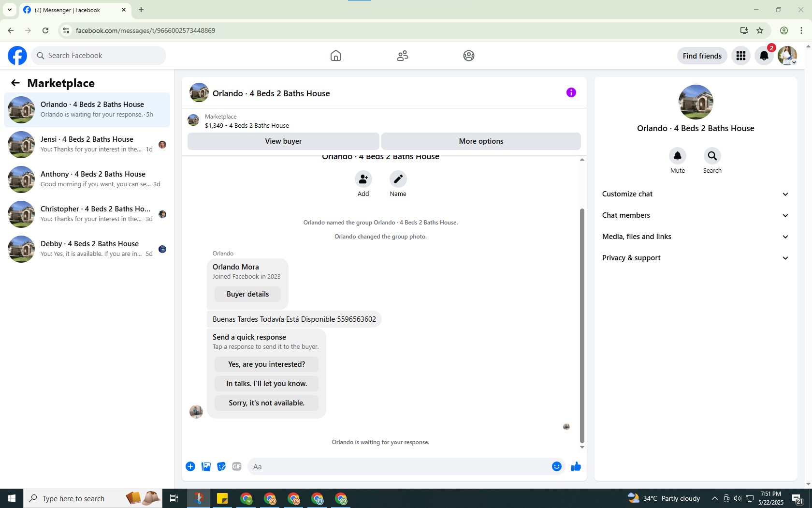812x508 pixels.
Task: Click the browser address bar URL
Action: 145,30
